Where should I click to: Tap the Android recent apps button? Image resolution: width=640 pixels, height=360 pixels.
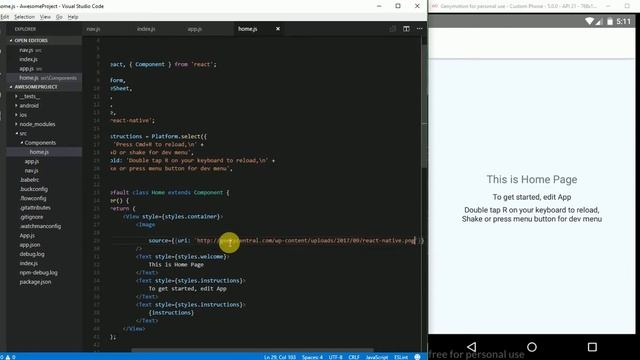[592, 347]
